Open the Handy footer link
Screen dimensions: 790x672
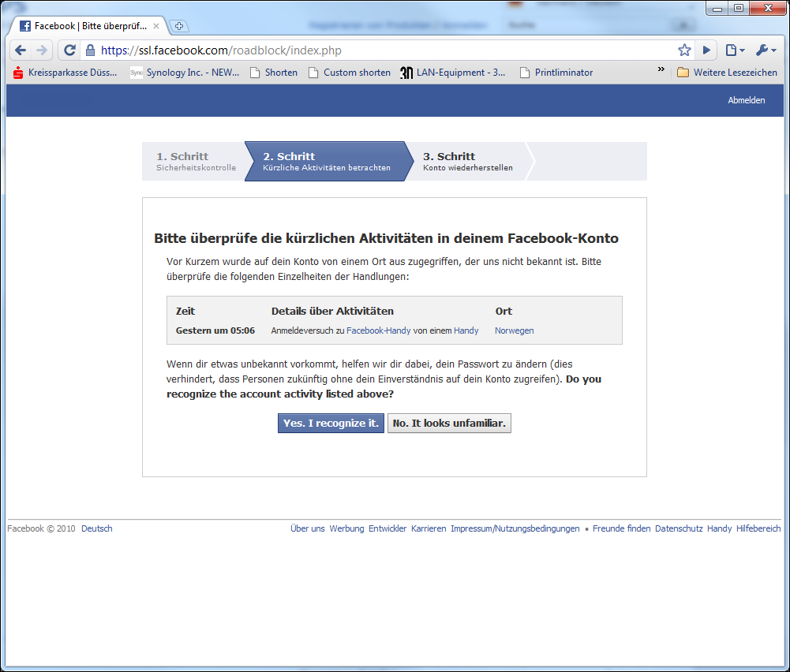click(719, 528)
